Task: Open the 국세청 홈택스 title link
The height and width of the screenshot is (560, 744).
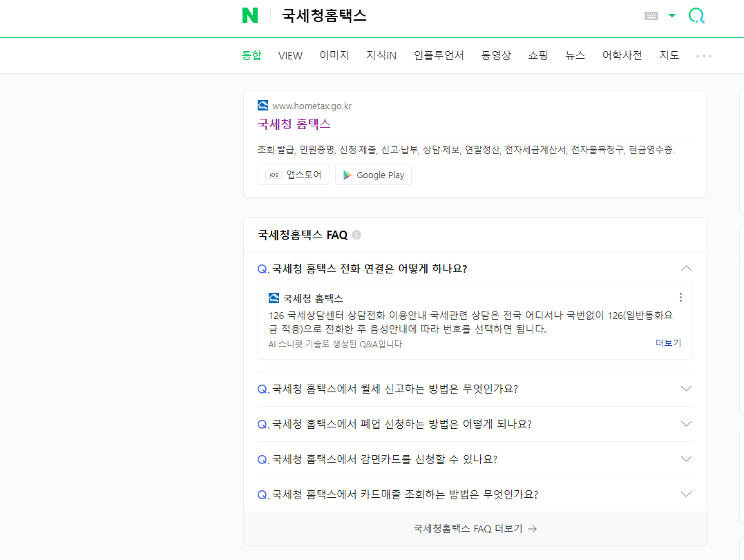Action: [x=294, y=124]
